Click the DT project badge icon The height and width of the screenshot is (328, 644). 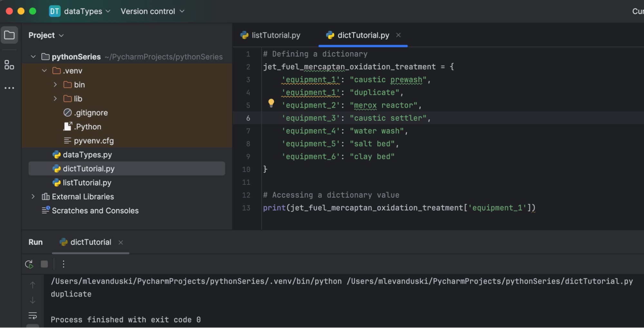point(54,11)
